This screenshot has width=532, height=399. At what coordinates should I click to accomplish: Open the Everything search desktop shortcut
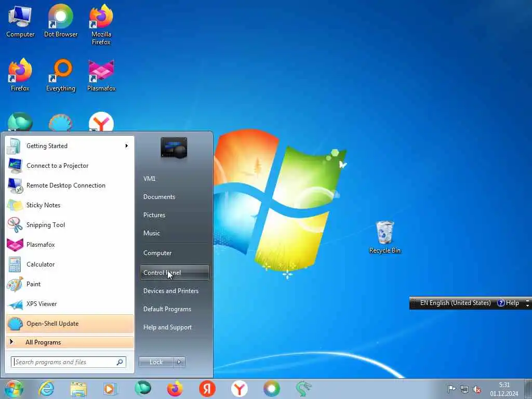[61, 75]
